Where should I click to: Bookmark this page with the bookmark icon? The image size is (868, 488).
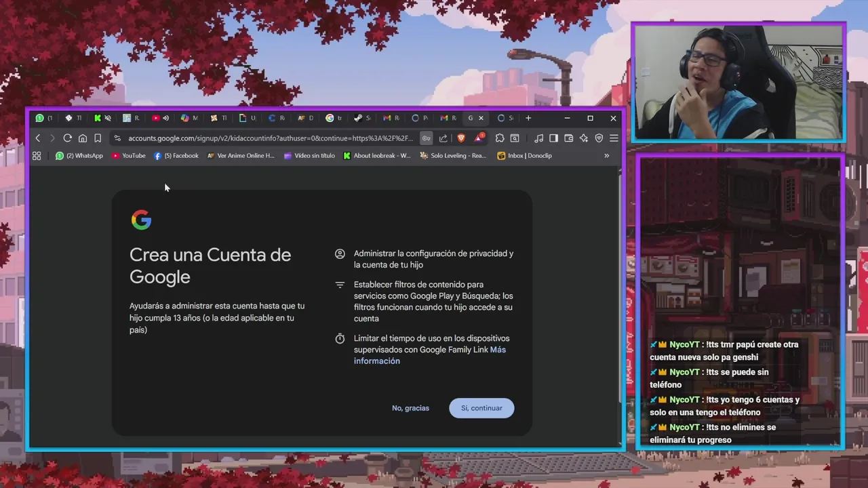click(x=98, y=138)
